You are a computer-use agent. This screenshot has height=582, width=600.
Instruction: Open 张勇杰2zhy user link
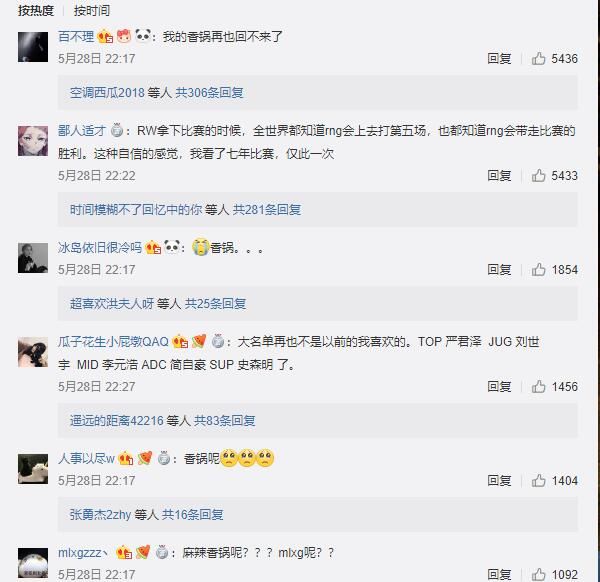tap(101, 515)
